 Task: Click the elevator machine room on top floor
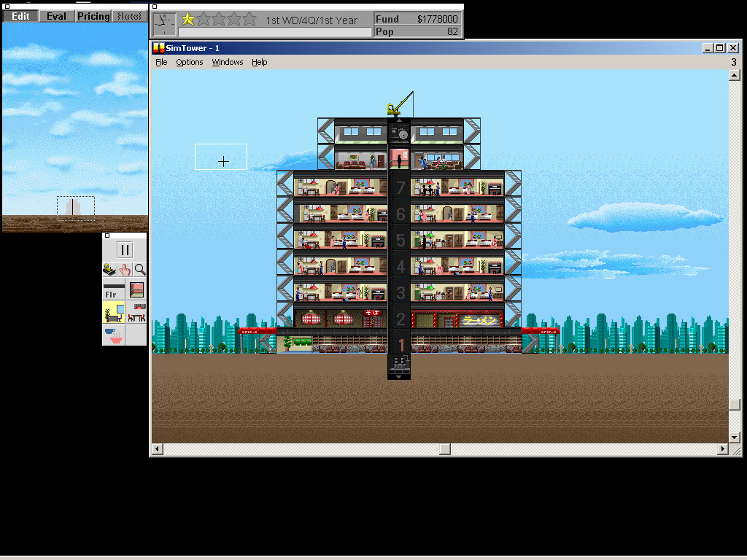399,131
